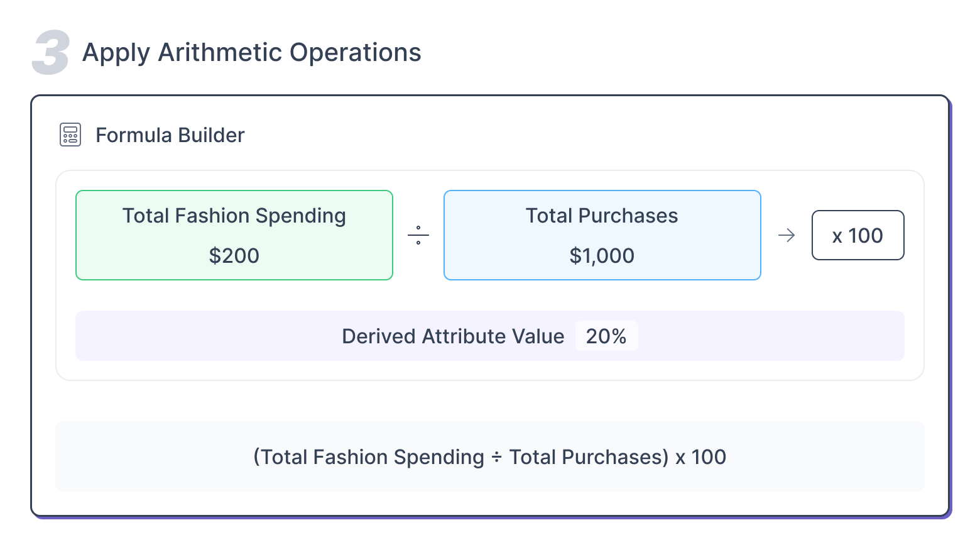Screen dimensions: 980x547
Task: Click the opening parenthesis of the formula
Action: tap(256, 457)
